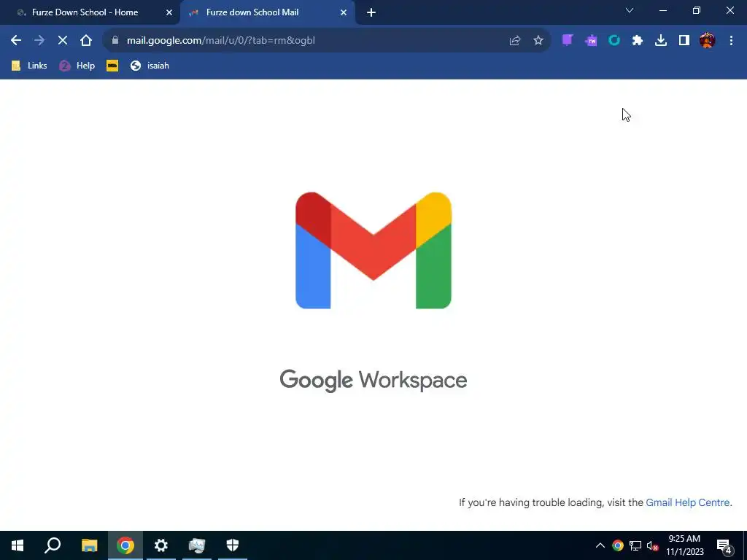Click the Chrome icon in system tray
This screenshot has height=560, width=747.
click(x=618, y=545)
